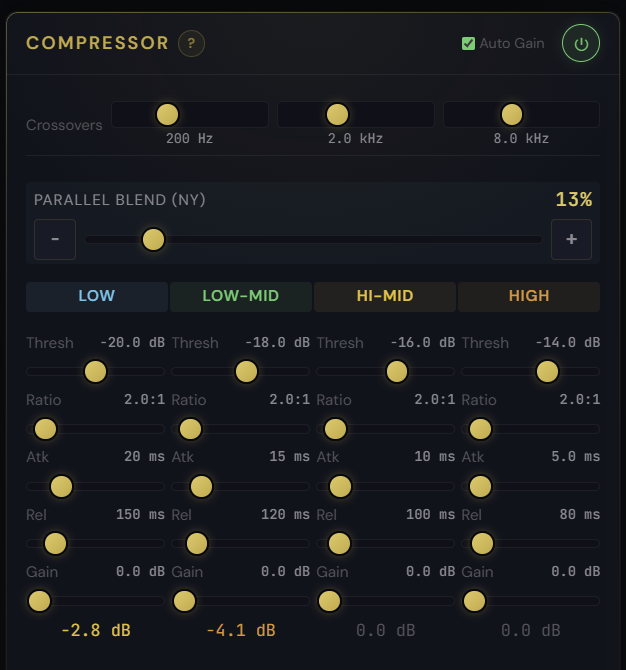Click the LOW band Rel slider

point(95,544)
